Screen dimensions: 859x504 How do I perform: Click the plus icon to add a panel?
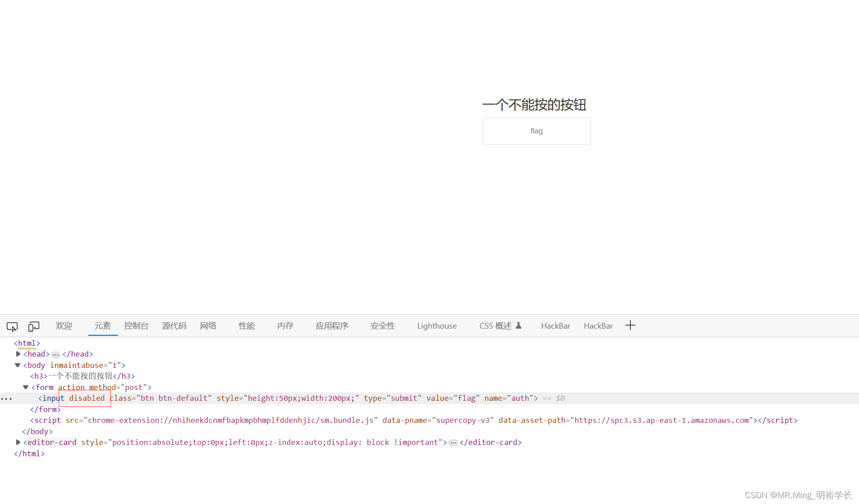(x=630, y=325)
